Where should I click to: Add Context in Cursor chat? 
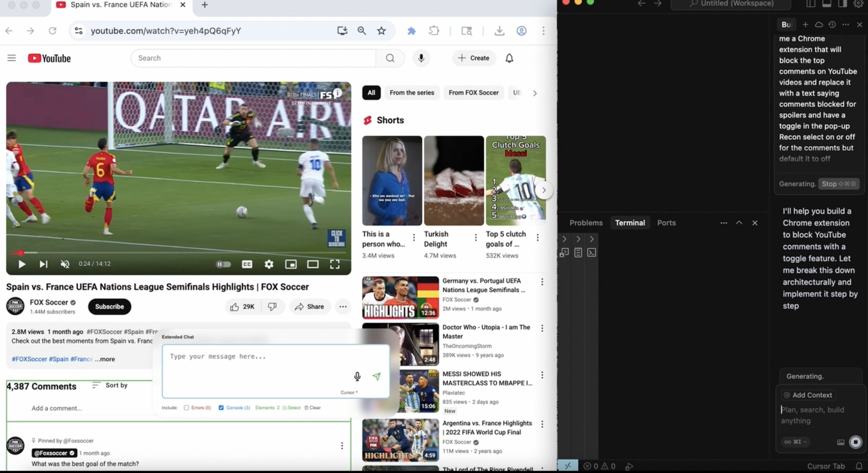pos(808,395)
